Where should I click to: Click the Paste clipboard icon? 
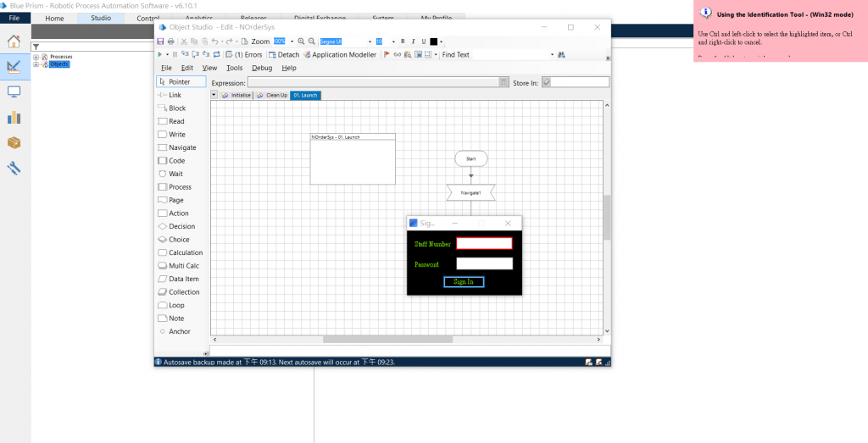[205, 42]
